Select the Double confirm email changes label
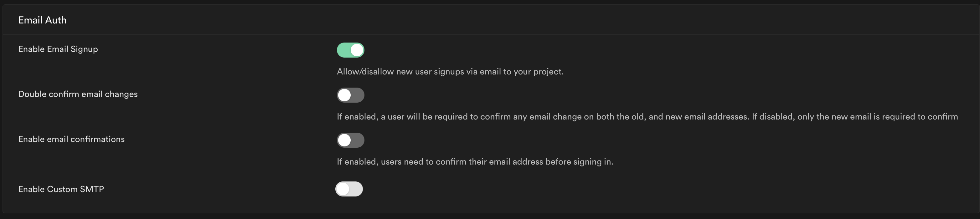 [78, 94]
